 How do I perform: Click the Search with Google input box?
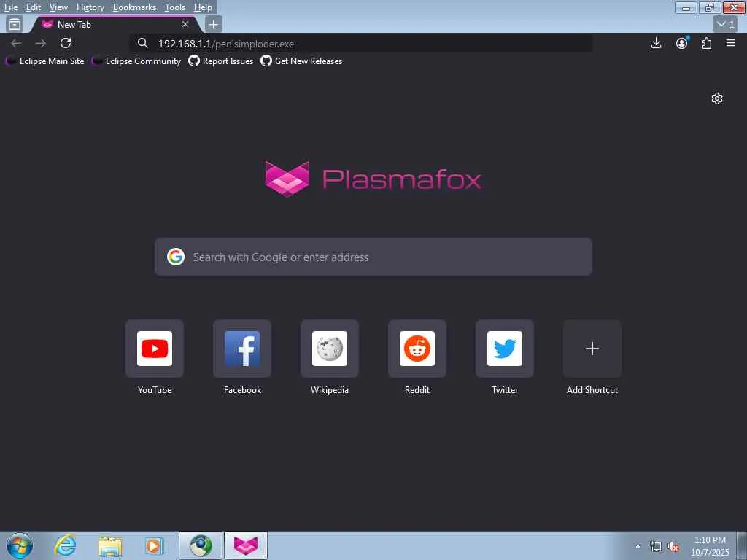[373, 257]
